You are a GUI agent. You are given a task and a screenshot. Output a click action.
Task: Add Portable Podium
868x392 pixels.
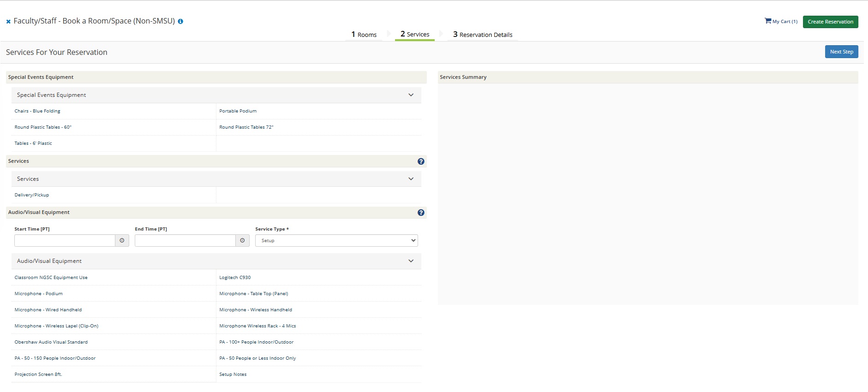[x=238, y=111]
